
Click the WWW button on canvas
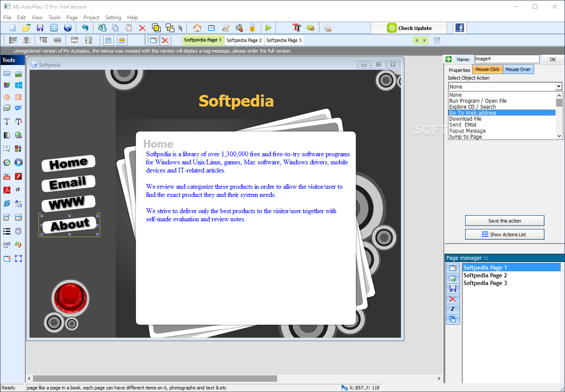68,203
